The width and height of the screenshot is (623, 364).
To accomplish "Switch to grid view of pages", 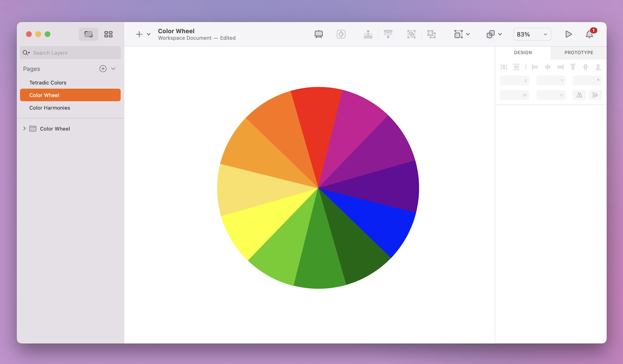I will click(108, 34).
